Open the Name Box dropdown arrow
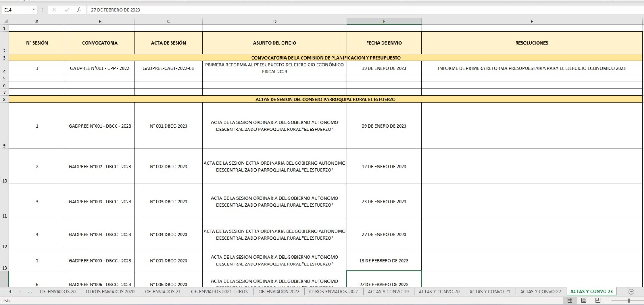The height and width of the screenshot is (305, 644). [33, 10]
